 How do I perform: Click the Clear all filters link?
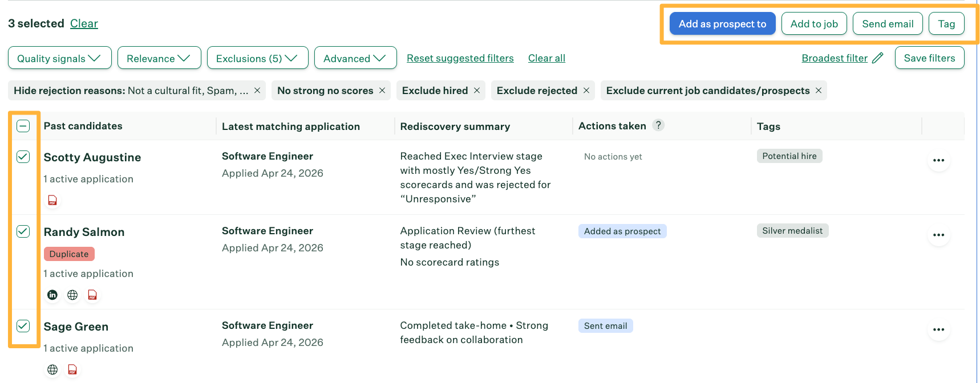(546, 58)
